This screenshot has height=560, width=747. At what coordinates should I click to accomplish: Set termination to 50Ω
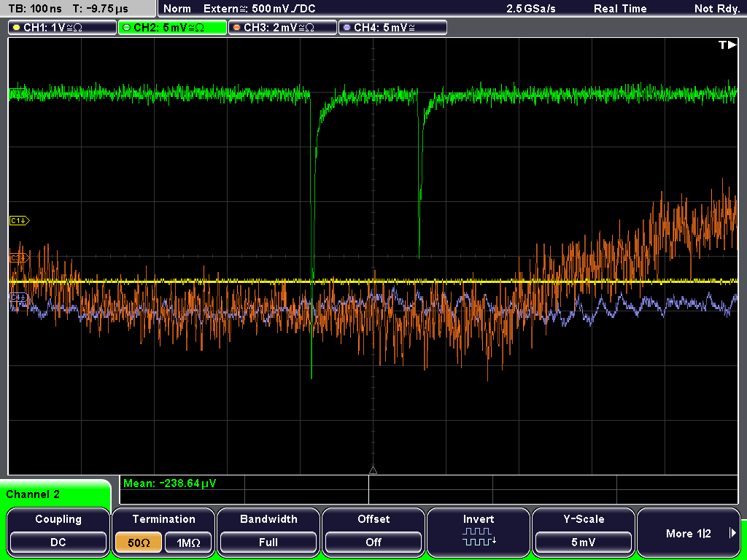pos(139,542)
